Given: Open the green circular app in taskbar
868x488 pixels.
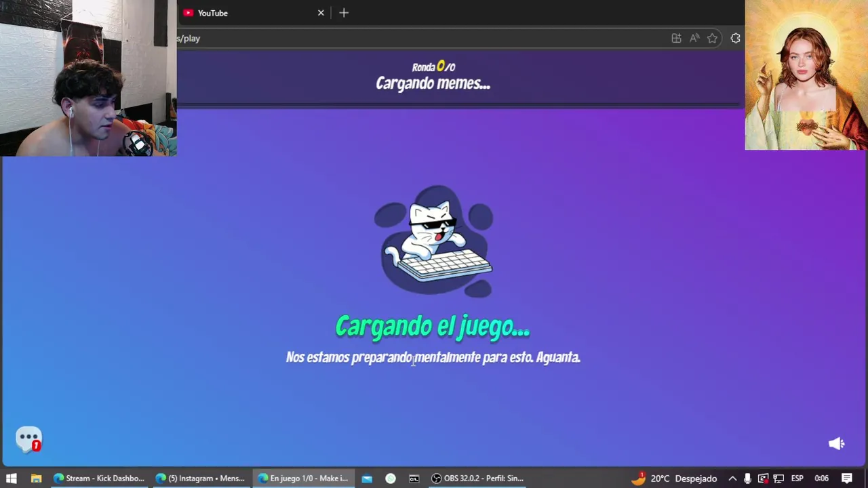Looking at the screenshot, I should (391, 479).
